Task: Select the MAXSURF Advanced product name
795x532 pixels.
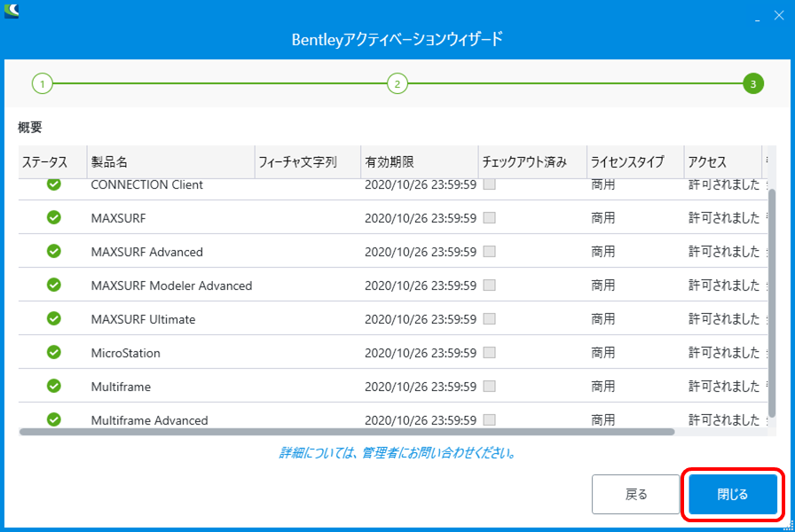Action: coord(147,252)
